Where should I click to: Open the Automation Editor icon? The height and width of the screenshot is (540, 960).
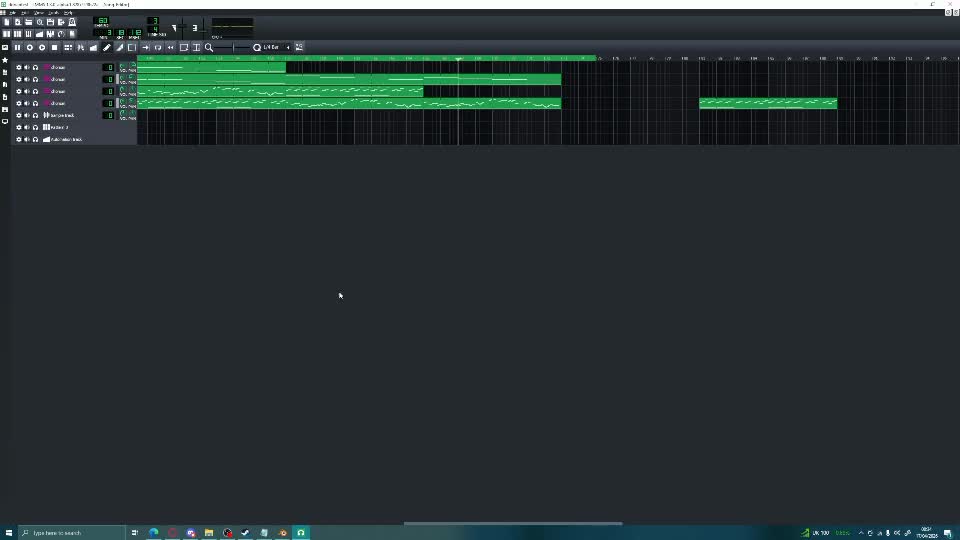40,34
